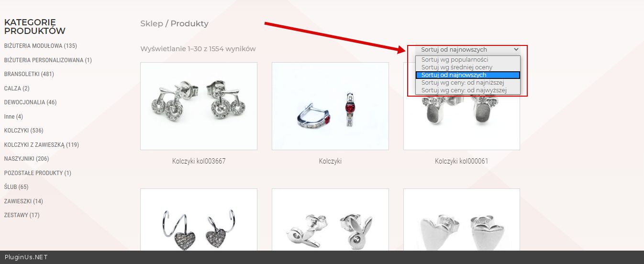
Task: Select 'Sortuj wg popularności' option
Action: (467, 60)
